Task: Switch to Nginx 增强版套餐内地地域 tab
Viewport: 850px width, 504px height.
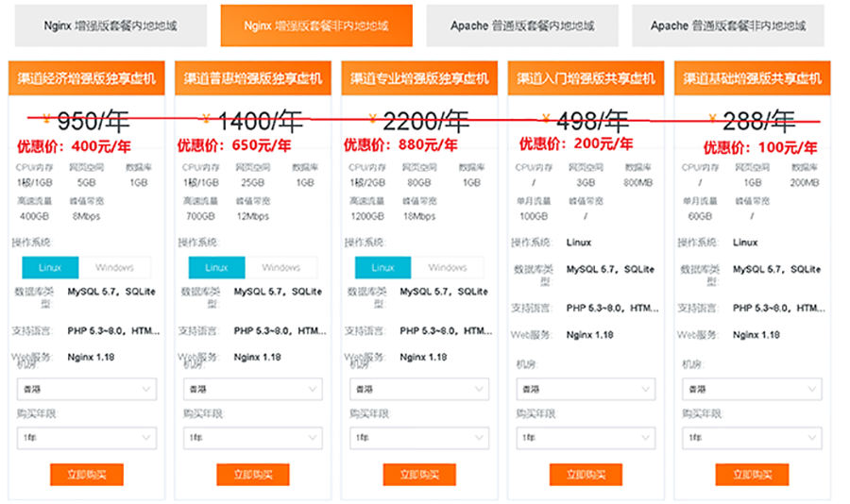Action: click(110, 25)
